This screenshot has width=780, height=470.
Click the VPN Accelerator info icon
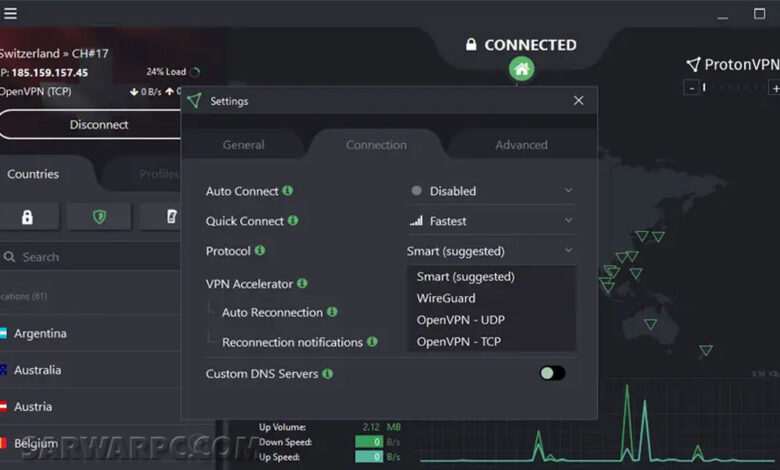[x=302, y=283]
